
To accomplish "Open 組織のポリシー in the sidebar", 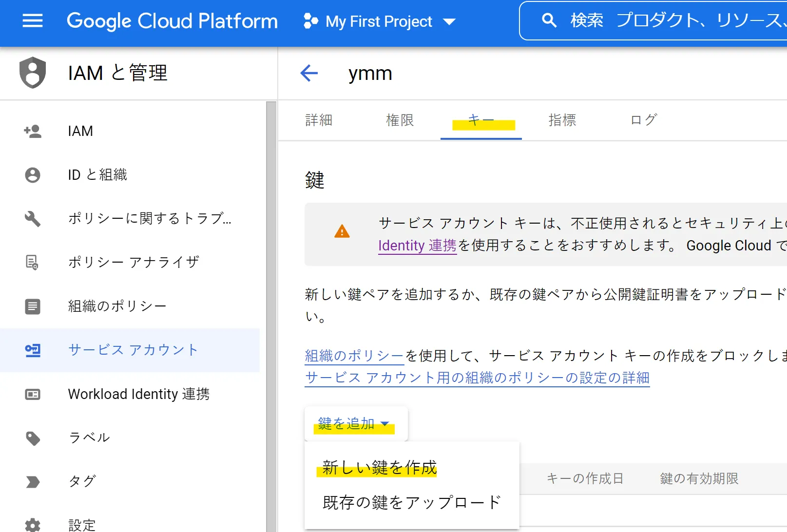I will [x=130, y=306].
